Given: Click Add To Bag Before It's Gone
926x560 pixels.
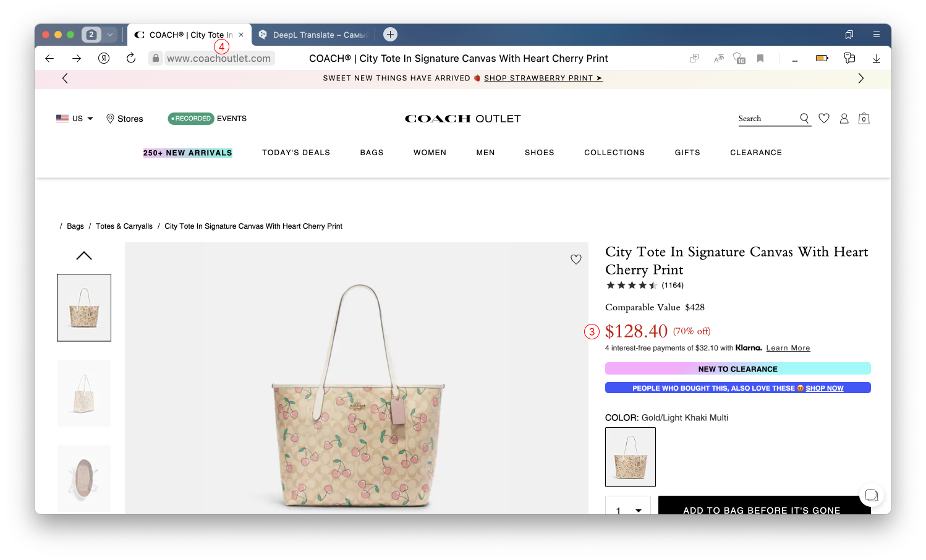Looking at the screenshot, I should click(x=761, y=508).
